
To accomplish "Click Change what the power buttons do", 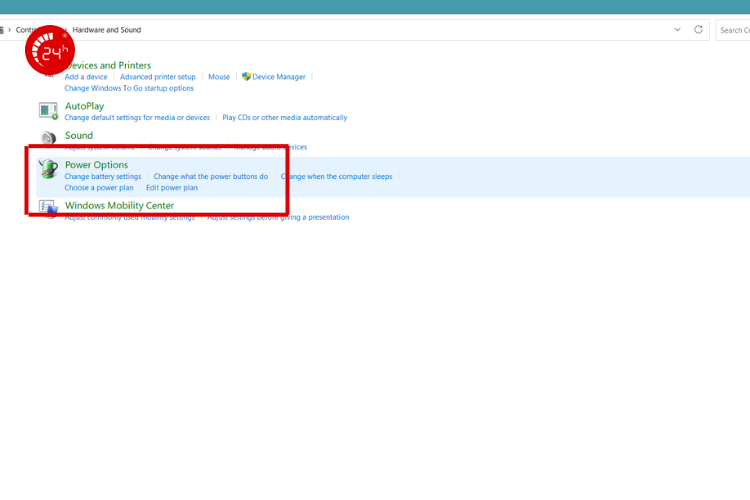I will (210, 177).
